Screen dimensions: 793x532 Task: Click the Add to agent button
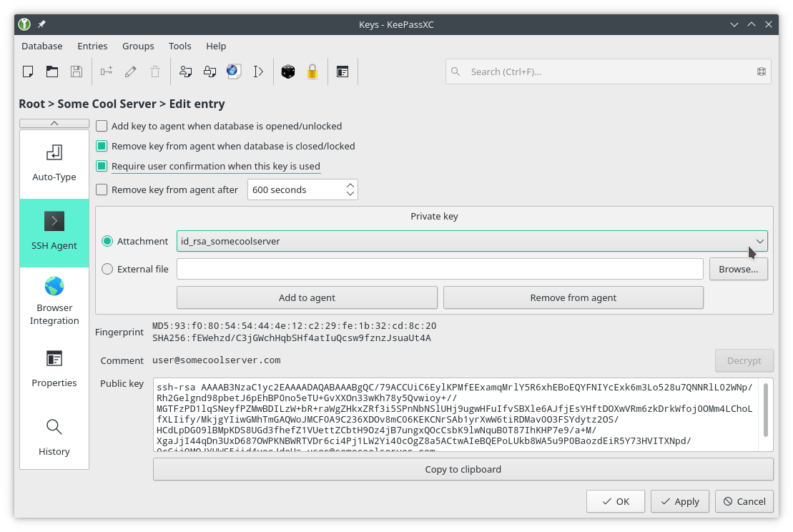click(x=306, y=297)
